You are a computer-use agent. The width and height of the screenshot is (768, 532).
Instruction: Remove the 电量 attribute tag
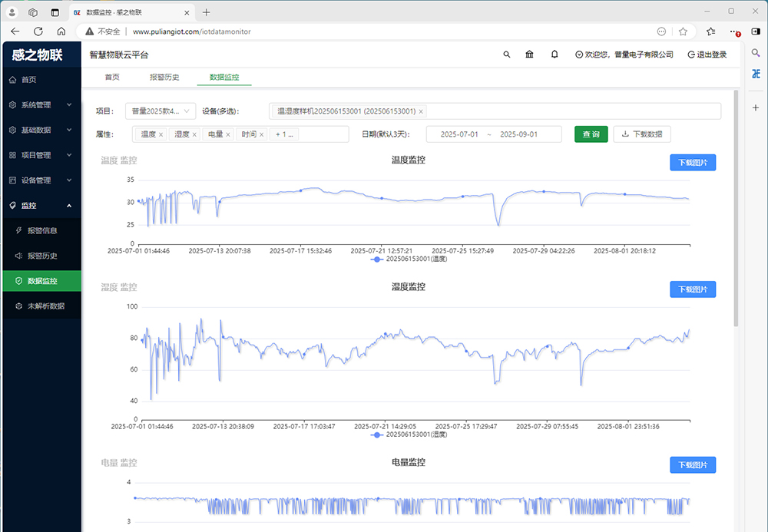coord(228,134)
